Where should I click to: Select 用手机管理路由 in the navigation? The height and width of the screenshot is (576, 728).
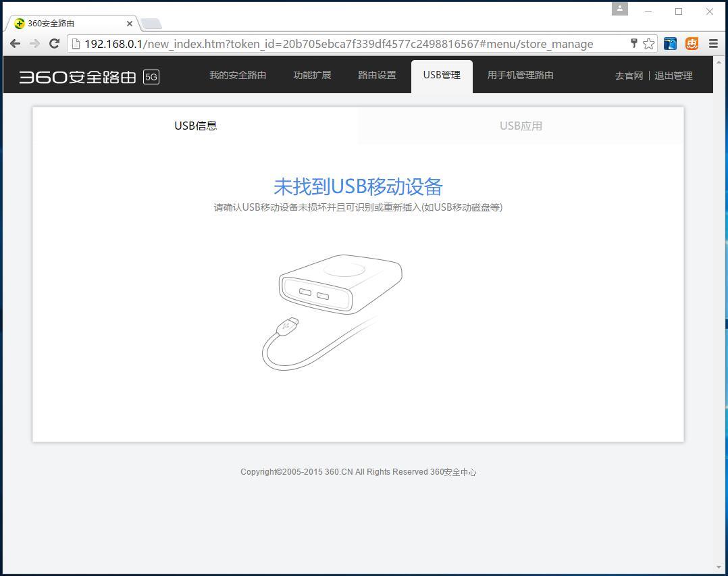click(x=520, y=75)
